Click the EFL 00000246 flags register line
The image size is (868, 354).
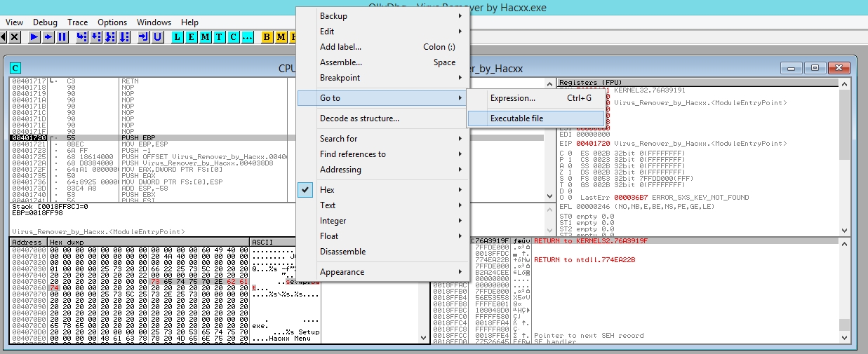(x=636, y=207)
